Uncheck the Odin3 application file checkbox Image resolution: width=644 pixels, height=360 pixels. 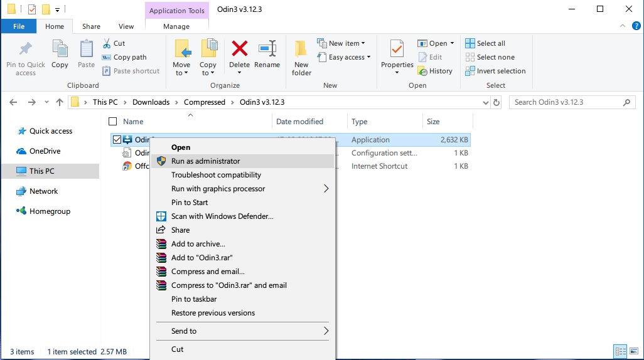(117, 140)
